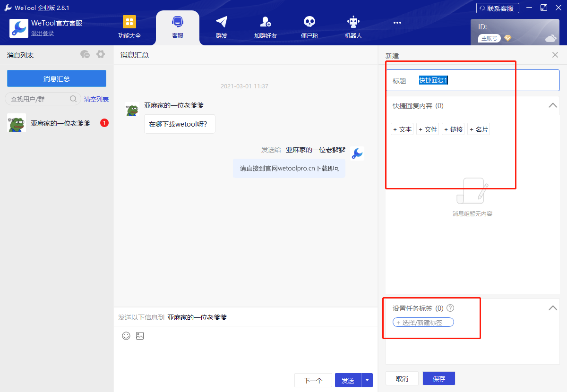567x392 pixels.
Task: Click the insert image icon
Action: [140, 336]
